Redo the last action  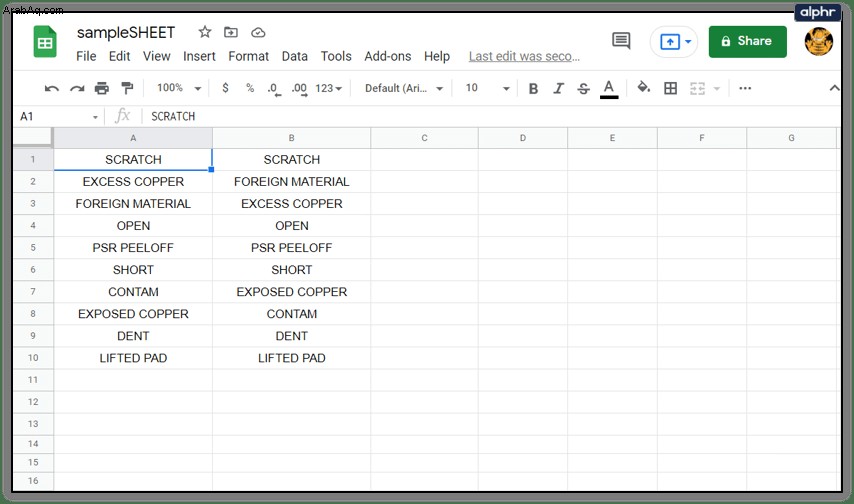pos(77,88)
